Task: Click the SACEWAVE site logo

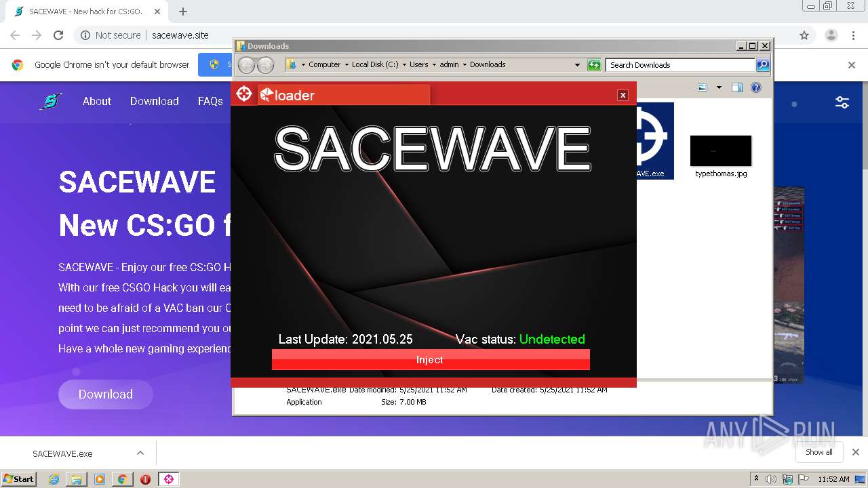Action: pos(51,102)
